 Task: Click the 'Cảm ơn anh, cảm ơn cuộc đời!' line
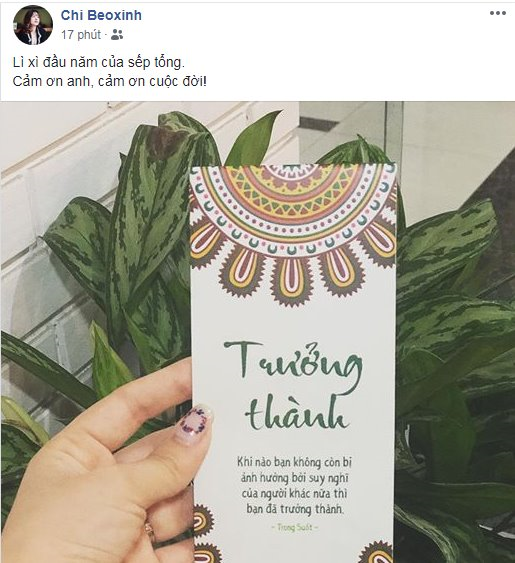110,82
